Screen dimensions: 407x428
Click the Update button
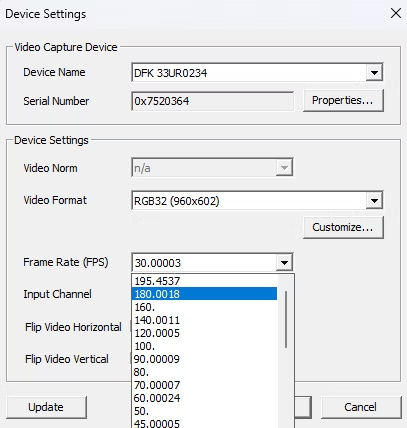46,407
